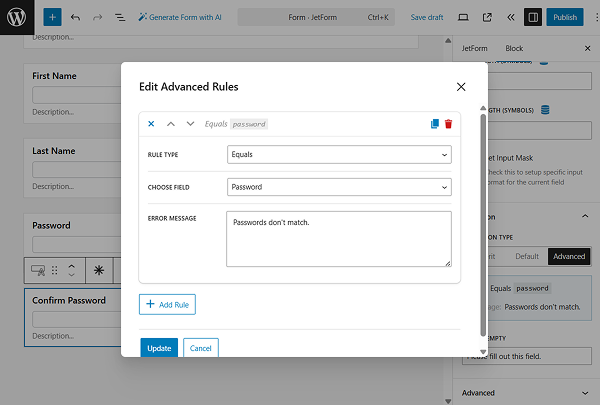Click the Add Rule button
This screenshot has height=405, width=600.
coord(167,305)
